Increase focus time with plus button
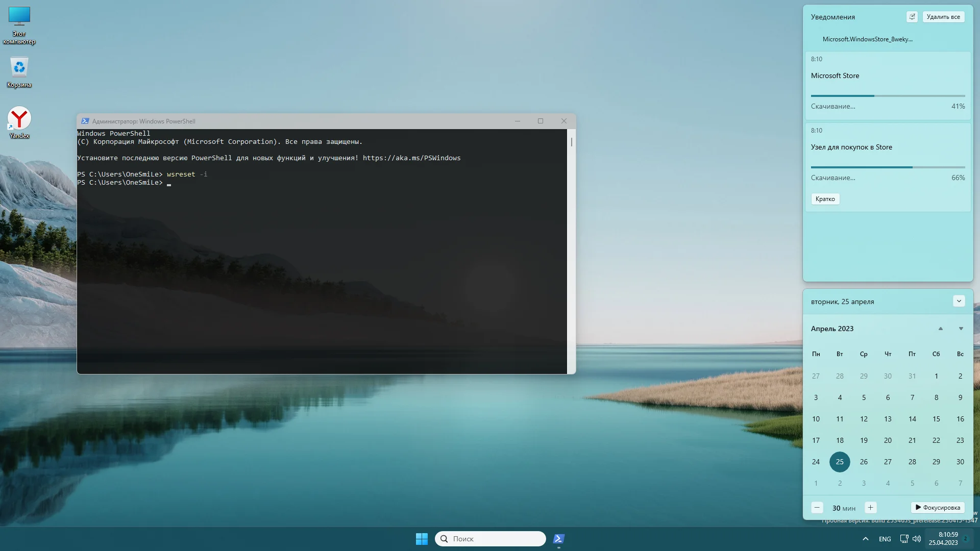 point(871,508)
